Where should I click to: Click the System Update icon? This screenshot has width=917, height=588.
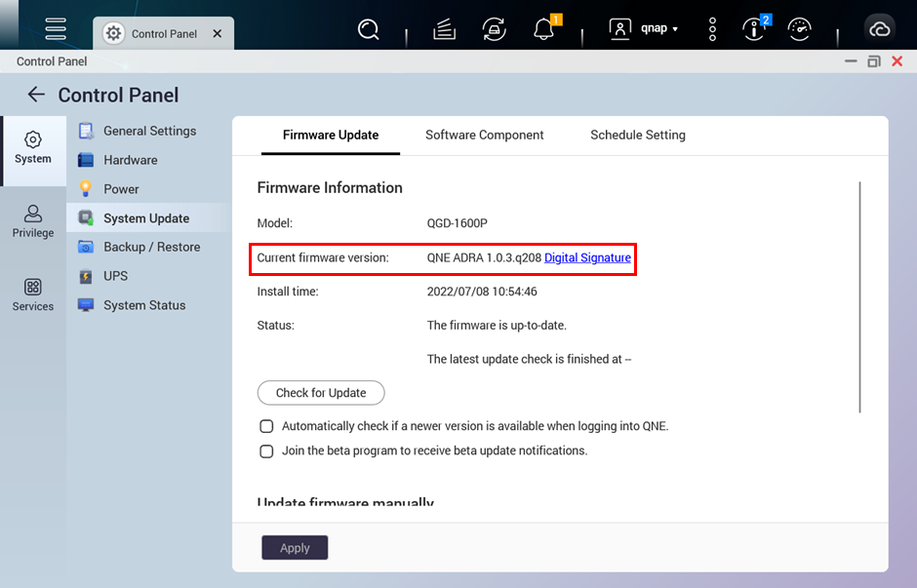pyautogui.click(x=86, y=218)
